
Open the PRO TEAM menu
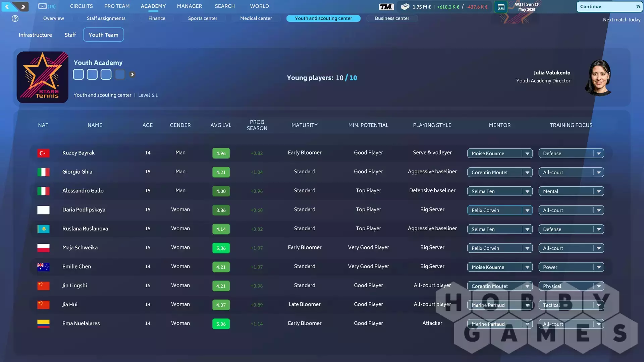117,6
